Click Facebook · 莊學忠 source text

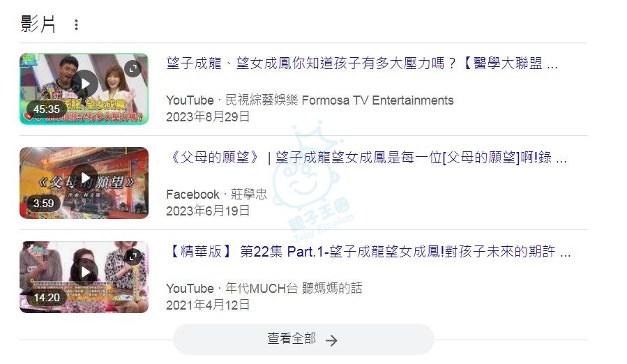point(216,195)
